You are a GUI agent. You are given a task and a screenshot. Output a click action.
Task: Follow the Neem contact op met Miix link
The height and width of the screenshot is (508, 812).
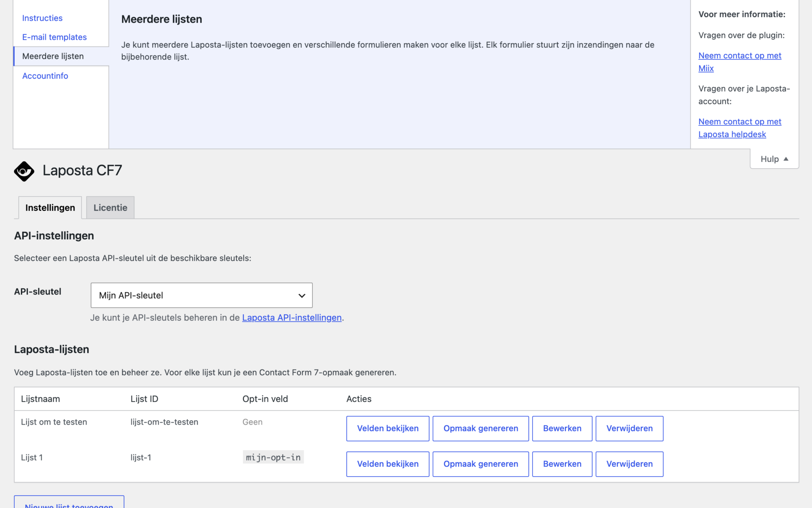coord(740,62)
